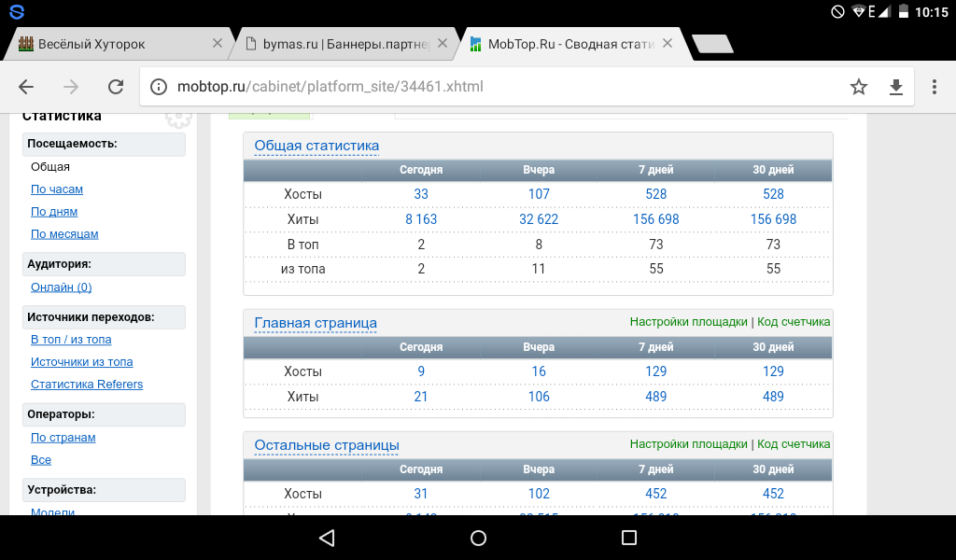This screenshot has width=956, height=560.
Task: Open По странам operators link
Action: coord(63,438)
